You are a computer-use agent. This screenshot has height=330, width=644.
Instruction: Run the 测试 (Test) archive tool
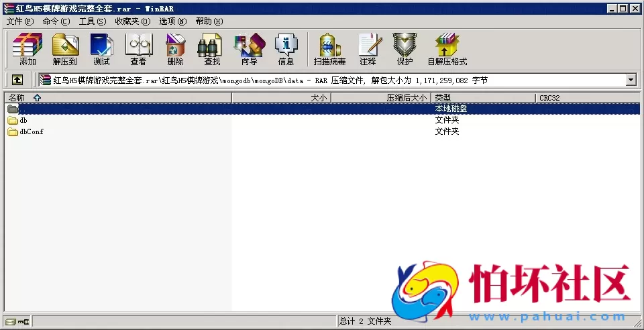101,49
